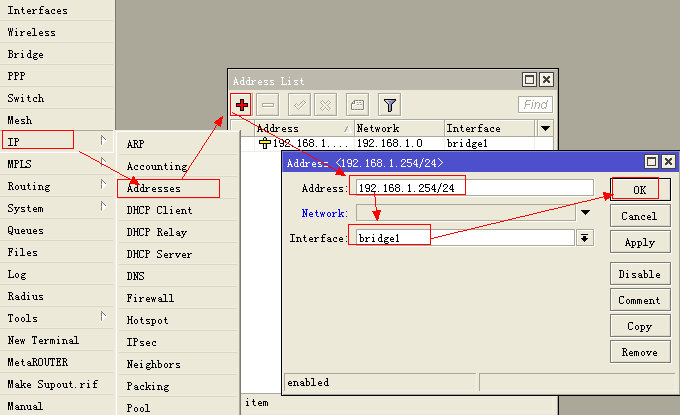The image size is (680, 415).
Task: Click the Apply button
Action: [640, 242]
